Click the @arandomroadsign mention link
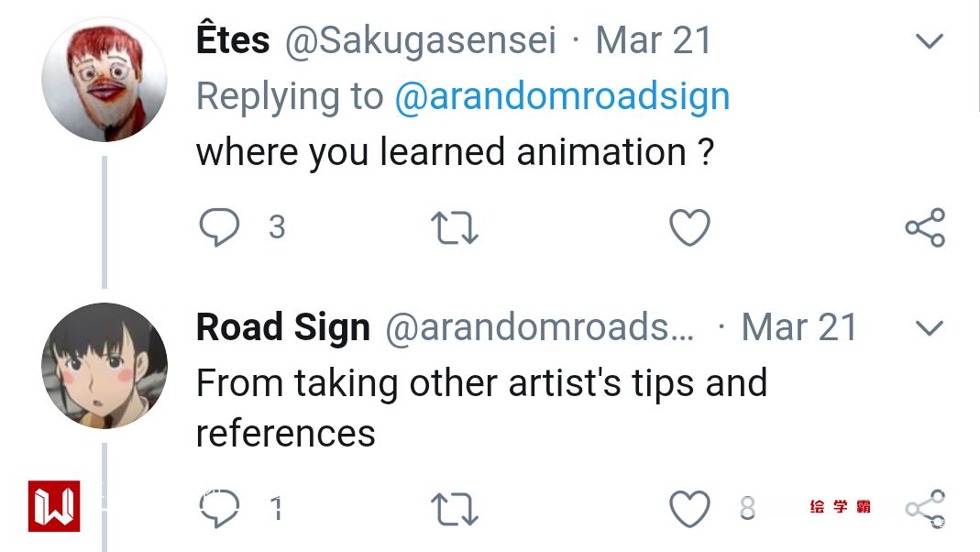This screenshot has width=980, height=552. click(x=561, y=96)
